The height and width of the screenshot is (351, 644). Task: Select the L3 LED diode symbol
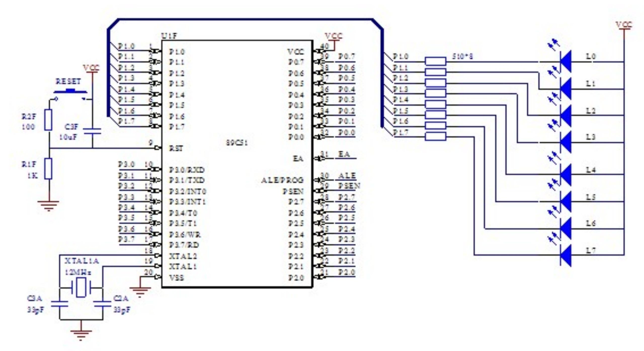(566, 143)
